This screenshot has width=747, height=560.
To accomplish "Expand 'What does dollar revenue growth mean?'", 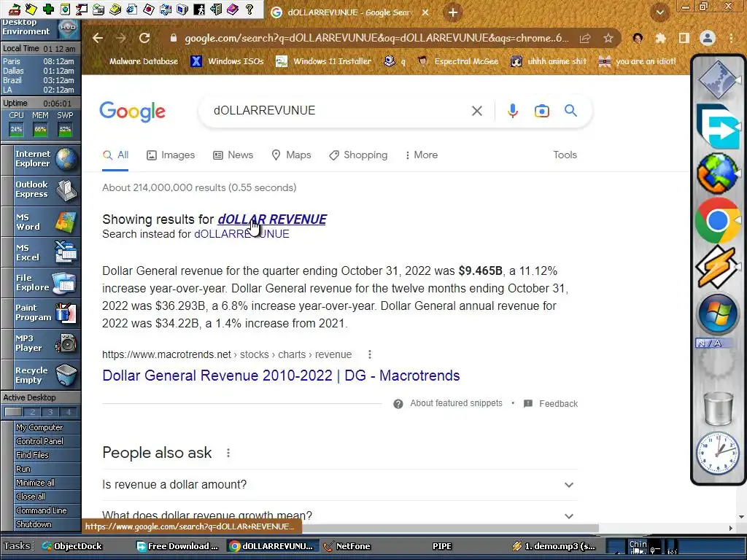I will pyautogui.click(x=340, y=516).
